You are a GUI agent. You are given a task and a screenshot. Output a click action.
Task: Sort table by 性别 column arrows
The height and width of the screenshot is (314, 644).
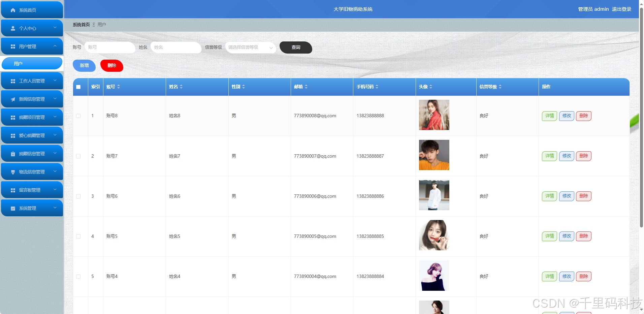(x=244, y=87)
